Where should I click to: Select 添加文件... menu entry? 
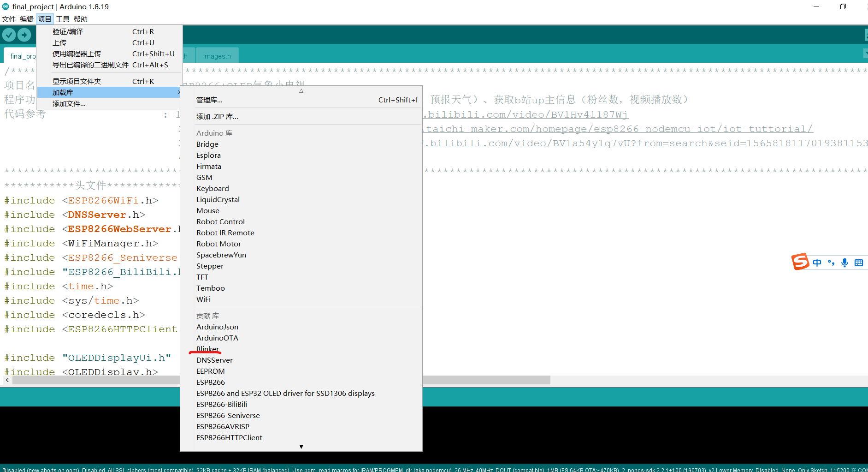click(x=110, y=103)
